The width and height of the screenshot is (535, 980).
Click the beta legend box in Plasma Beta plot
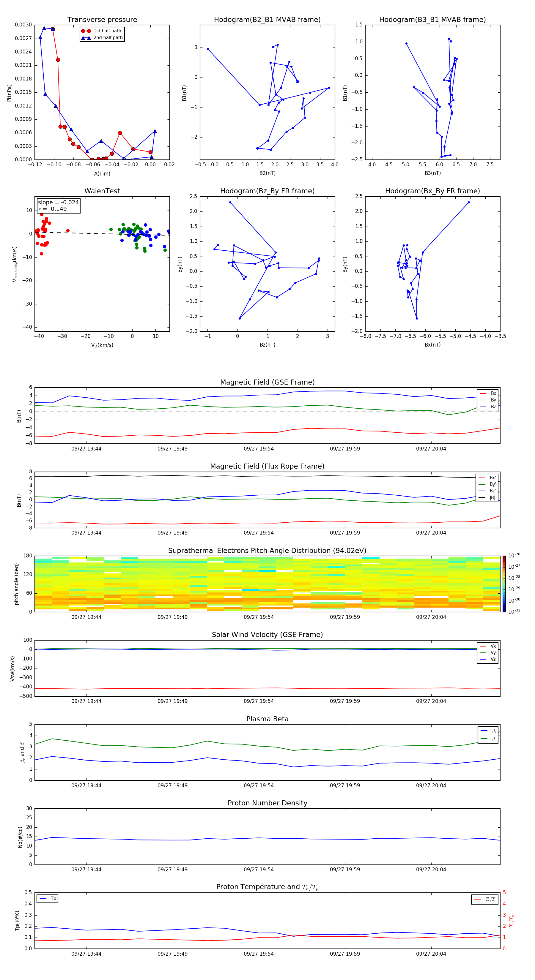[x=488, y=735]
